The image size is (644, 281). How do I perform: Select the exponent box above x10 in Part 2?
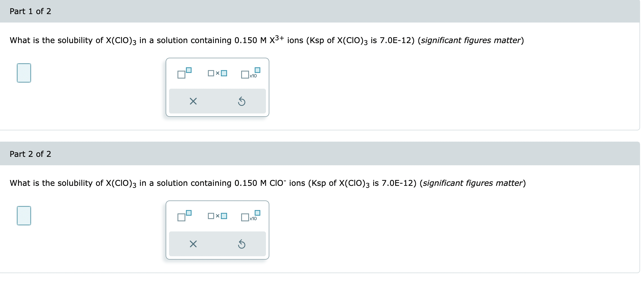(x=257, y=212)
